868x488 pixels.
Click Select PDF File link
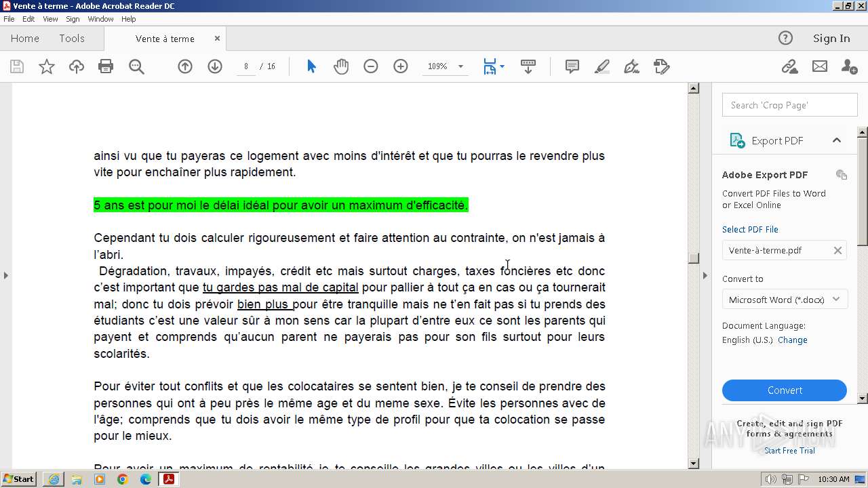point(750,229)
